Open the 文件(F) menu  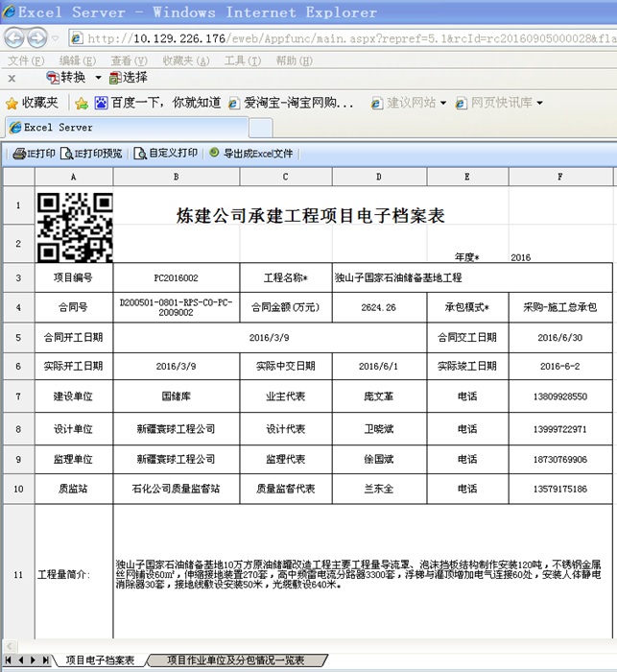click(x=26, y=60)
